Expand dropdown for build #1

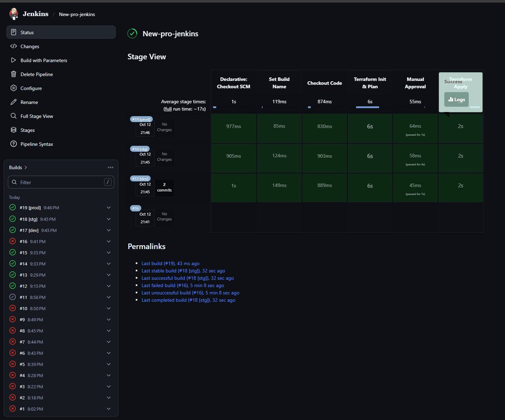click(x=109, y=409)
